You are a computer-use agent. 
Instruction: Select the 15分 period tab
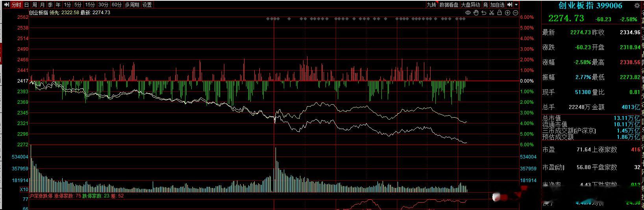coord(90,5)
